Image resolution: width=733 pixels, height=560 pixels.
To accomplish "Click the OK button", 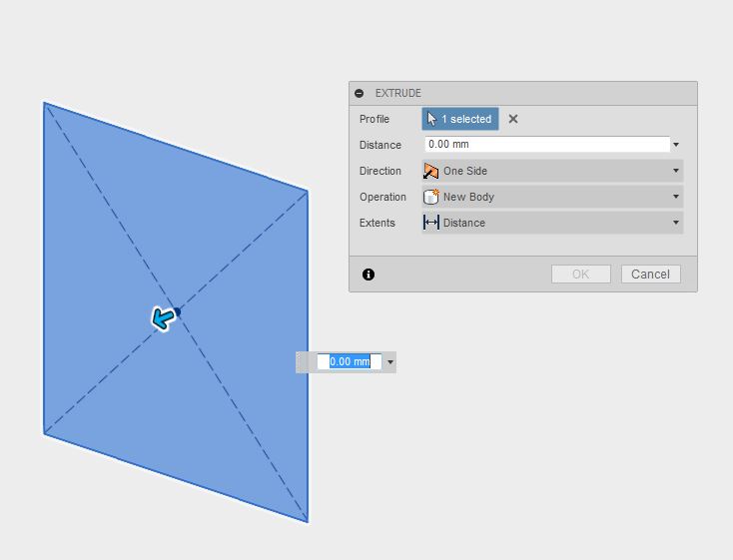I will (x=581, y=274).
